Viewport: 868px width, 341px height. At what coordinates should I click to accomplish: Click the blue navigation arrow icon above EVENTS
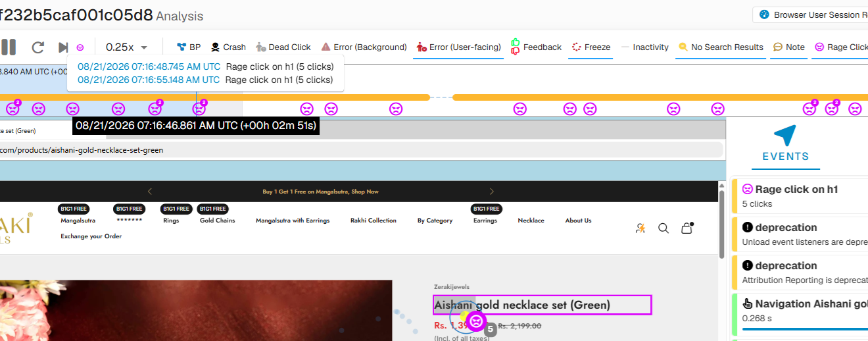pos(785,135)
